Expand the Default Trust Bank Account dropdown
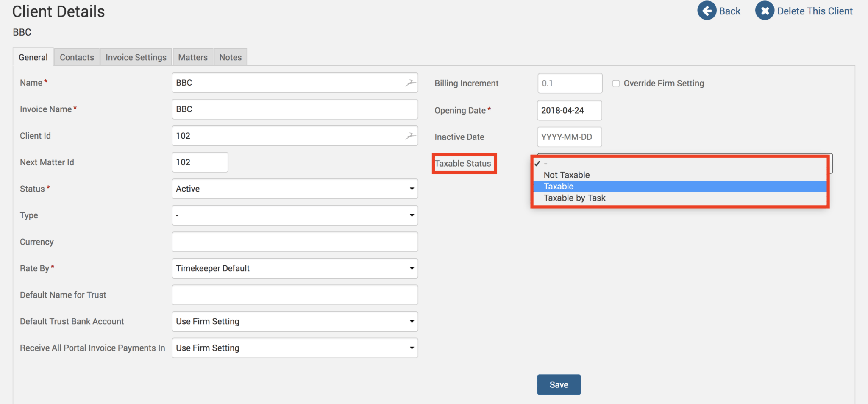 (x=295, y=322)
